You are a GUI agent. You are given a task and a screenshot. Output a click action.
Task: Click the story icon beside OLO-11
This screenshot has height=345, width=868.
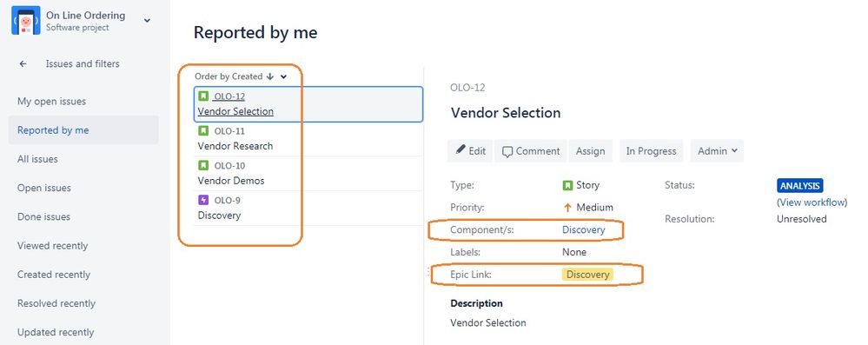pos(203,130)
